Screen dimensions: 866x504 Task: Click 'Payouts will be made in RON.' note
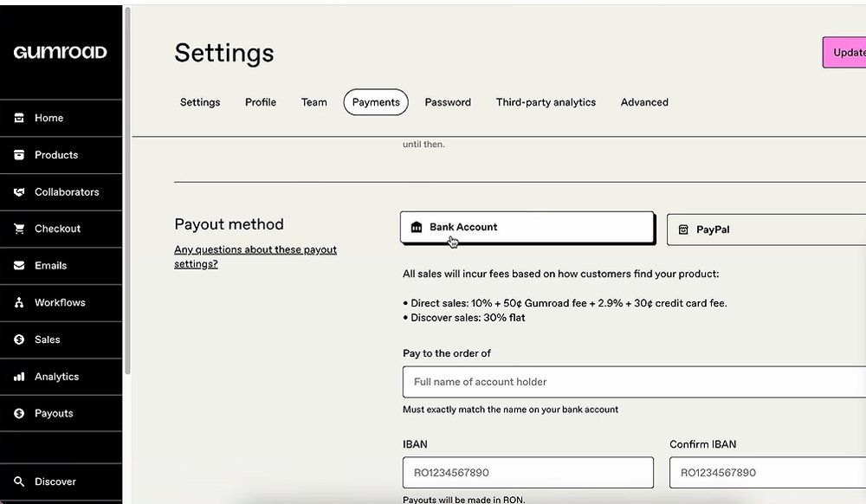pos(464,500)
